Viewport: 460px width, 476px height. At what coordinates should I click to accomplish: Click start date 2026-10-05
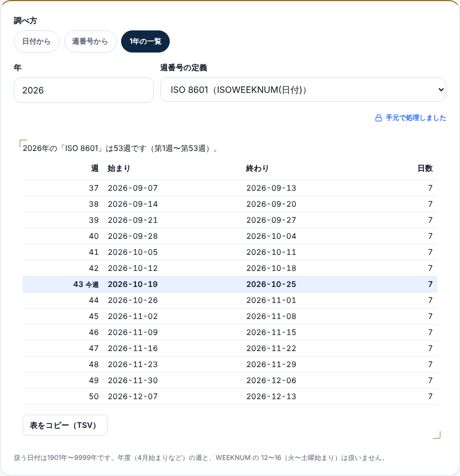133,252
